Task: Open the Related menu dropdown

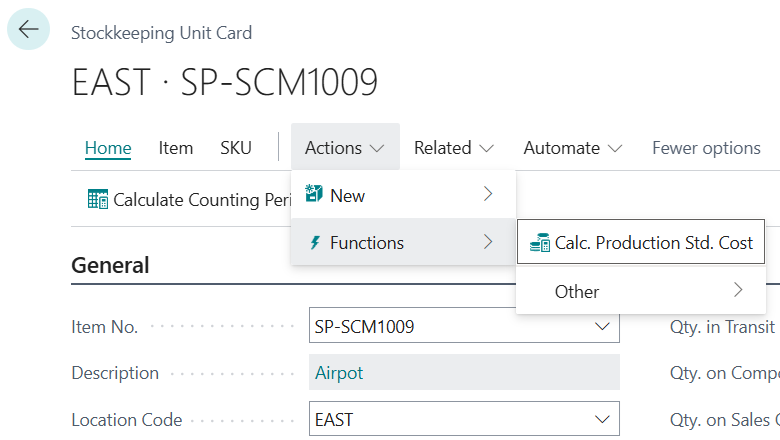Action: tap(454, 148)
